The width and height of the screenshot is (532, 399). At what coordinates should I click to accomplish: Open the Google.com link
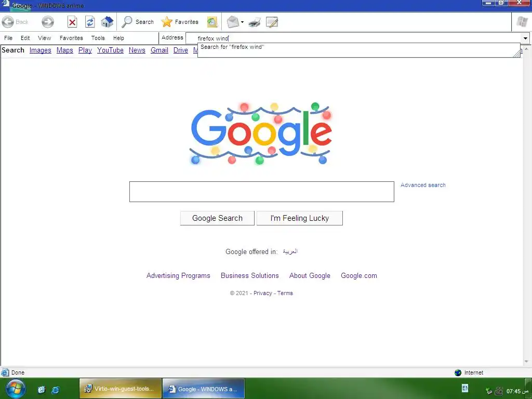[358, 275]
